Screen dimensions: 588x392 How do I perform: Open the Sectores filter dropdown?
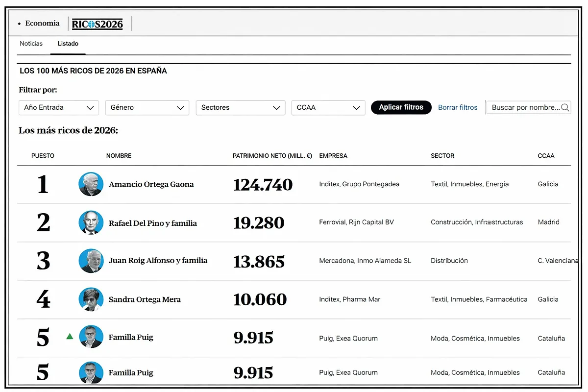240,108
